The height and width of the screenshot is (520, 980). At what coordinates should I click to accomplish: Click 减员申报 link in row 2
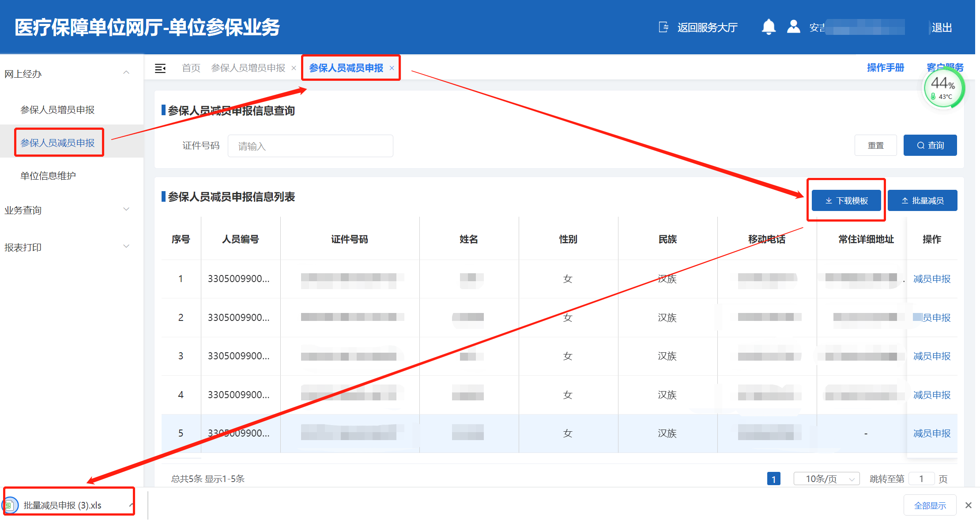tap(932, 317)
